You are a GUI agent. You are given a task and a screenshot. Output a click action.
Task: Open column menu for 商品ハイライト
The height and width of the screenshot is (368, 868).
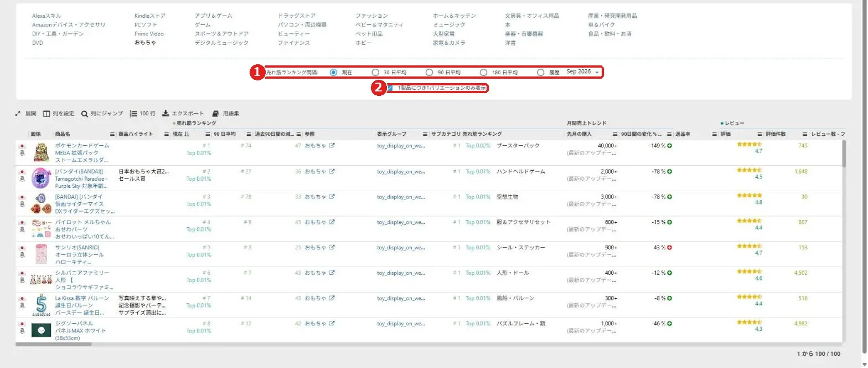[167, 135]
